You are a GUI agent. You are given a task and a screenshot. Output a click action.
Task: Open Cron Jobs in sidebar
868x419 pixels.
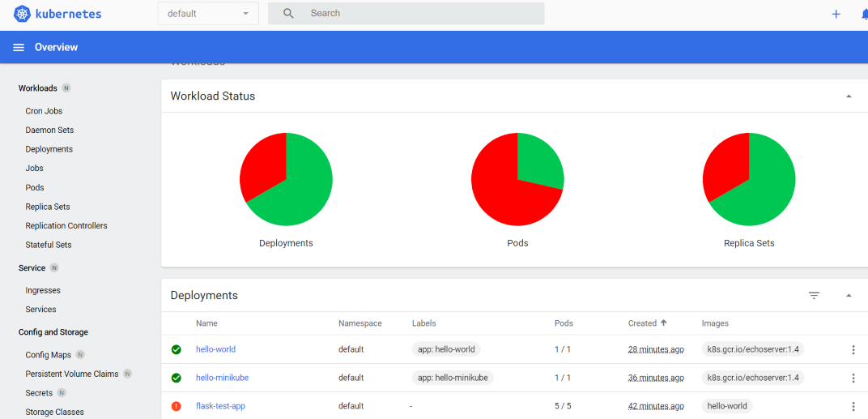click(44, 111)
